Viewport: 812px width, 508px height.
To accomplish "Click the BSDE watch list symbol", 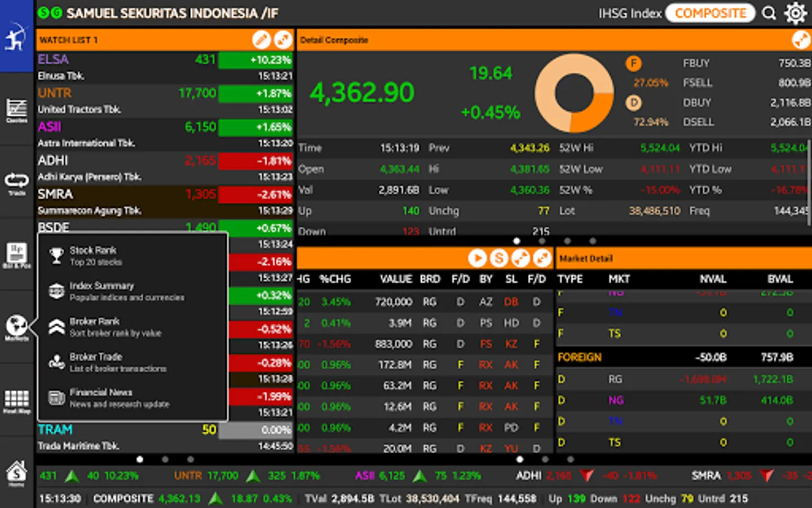I will [x=54, y=227].
